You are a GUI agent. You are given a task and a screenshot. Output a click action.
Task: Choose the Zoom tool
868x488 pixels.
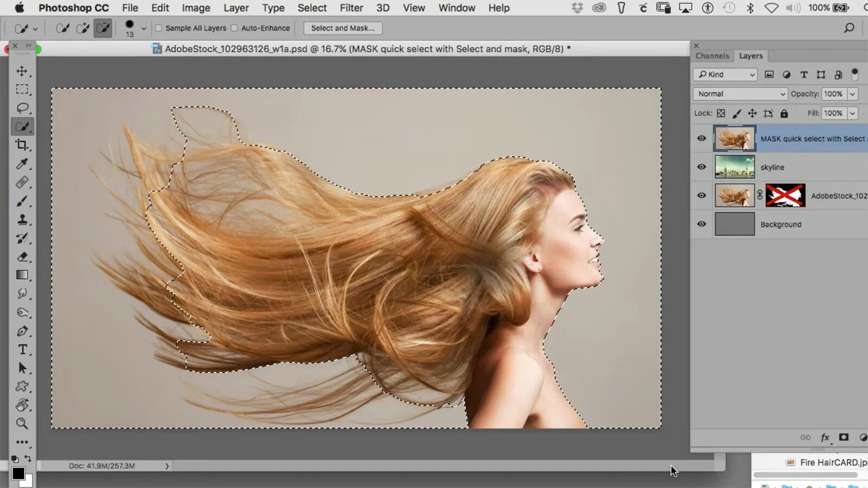pos(22,423)
